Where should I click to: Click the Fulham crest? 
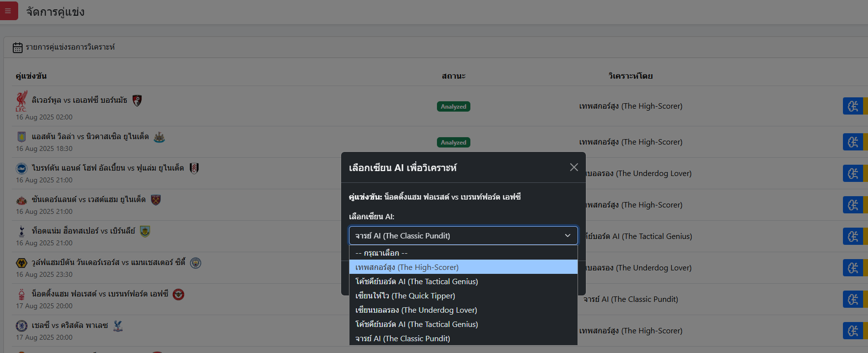coord(194,169)
